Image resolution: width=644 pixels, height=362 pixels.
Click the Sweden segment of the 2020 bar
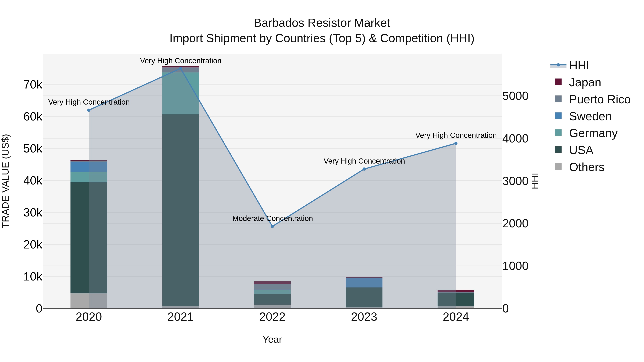pyautogui.click(x=89, y=167)
